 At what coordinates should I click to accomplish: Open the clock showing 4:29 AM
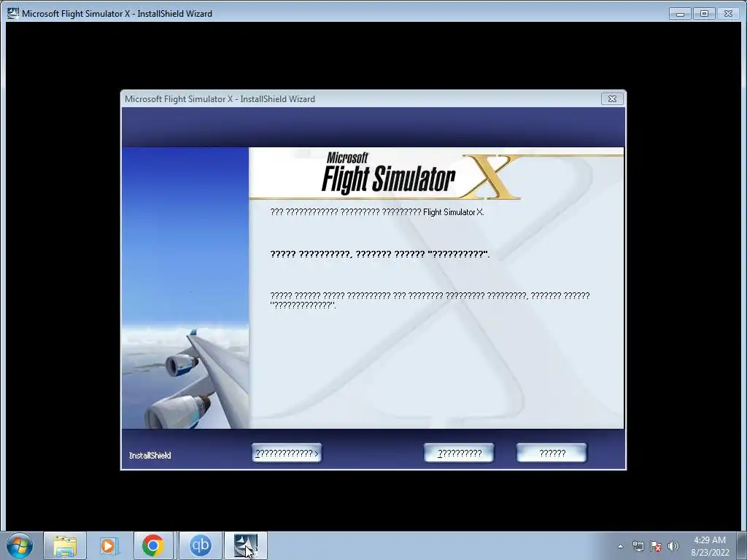click(x=710, y=546)
